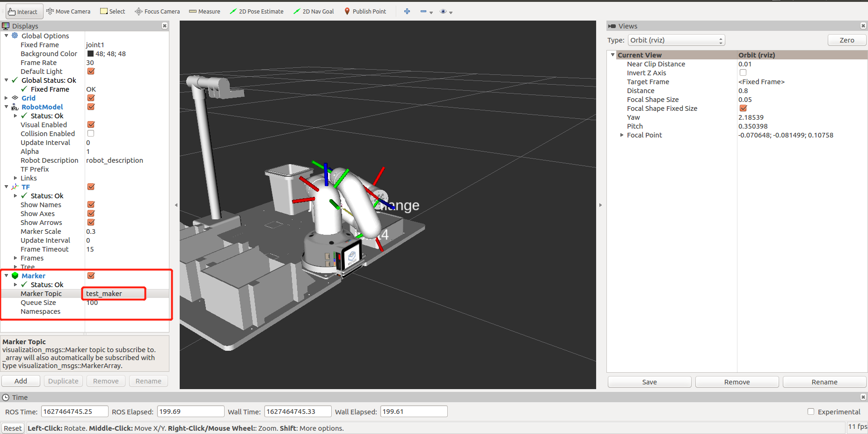Click the blue plus add-tool icon
The height and width of the screenshot is (434, 868).
click(x=407, y=11)
